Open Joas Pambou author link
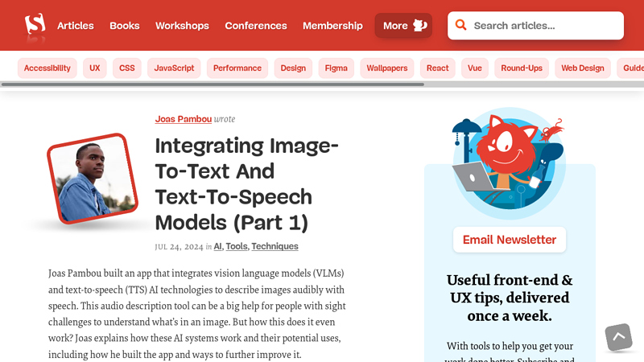Image resolution: width=644 pixels, height=362 pixels. coord(184,119)
